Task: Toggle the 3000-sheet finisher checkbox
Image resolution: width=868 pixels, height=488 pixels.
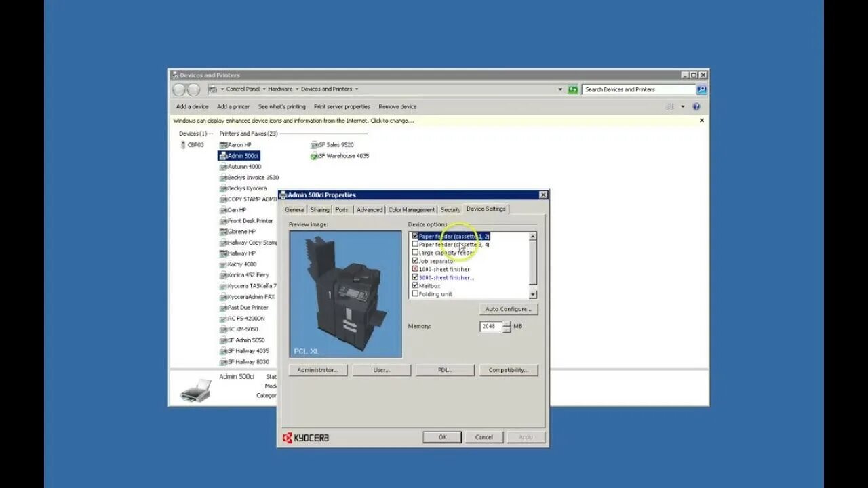Action: click(415, 277)
